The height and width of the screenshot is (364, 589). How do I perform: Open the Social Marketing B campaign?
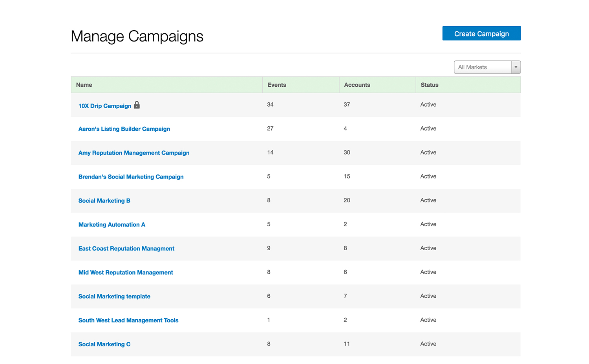(104, 200)
